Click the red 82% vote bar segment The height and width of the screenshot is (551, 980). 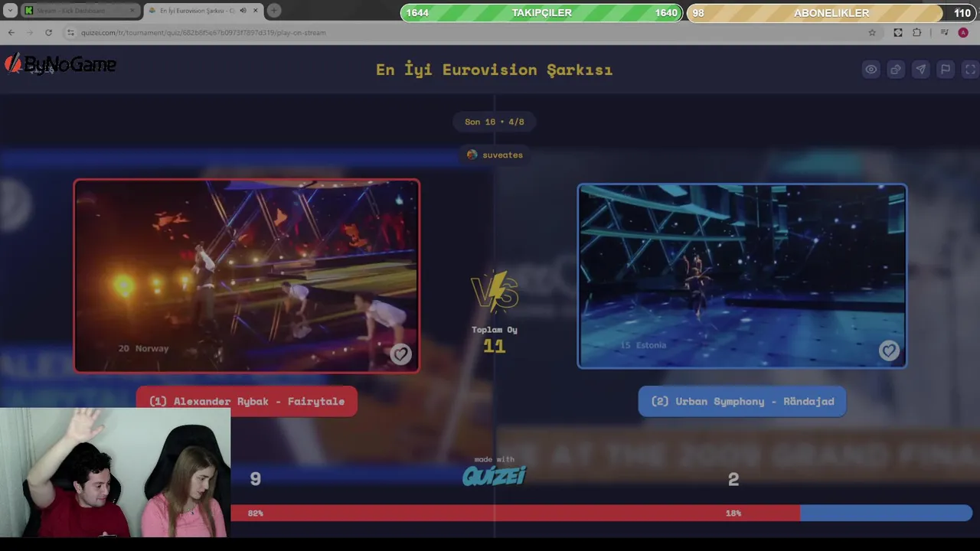515,513
